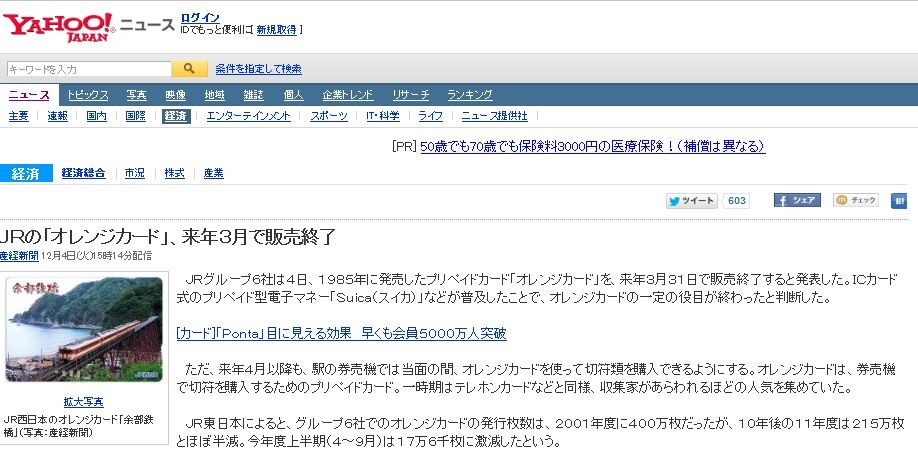Click the article headline オレンジカード販売終了
This screenshot has height=473, width=918.
167,236
